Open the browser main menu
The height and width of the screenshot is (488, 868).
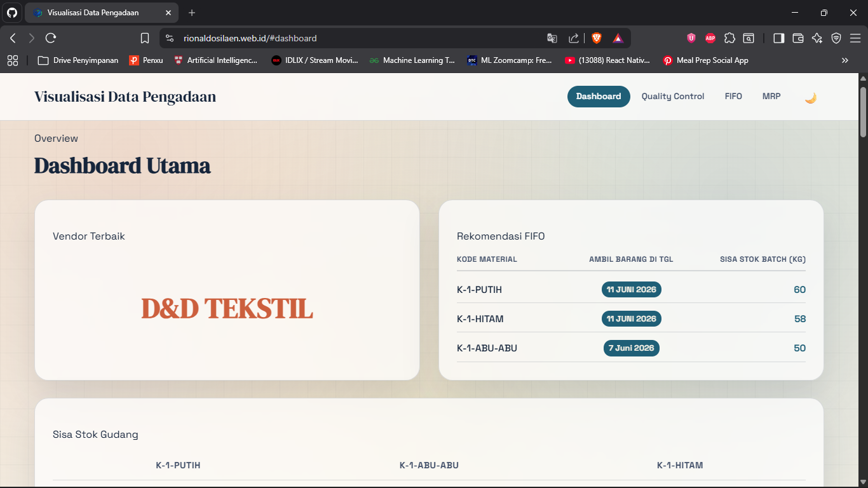pos(855,38)
